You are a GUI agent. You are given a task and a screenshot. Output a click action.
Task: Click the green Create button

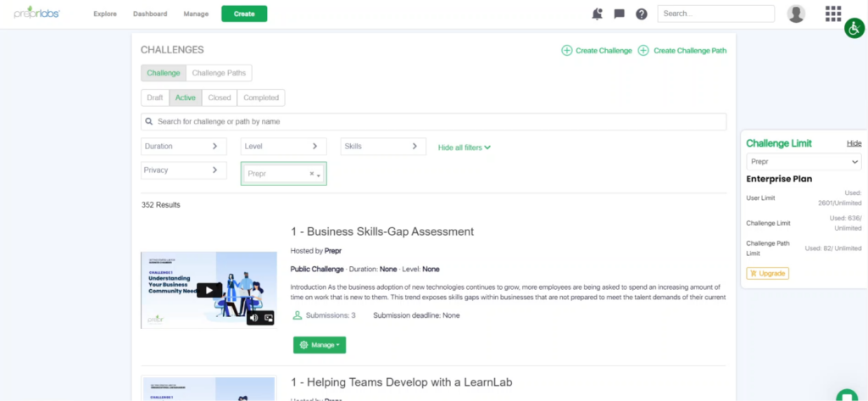point(244,14)
